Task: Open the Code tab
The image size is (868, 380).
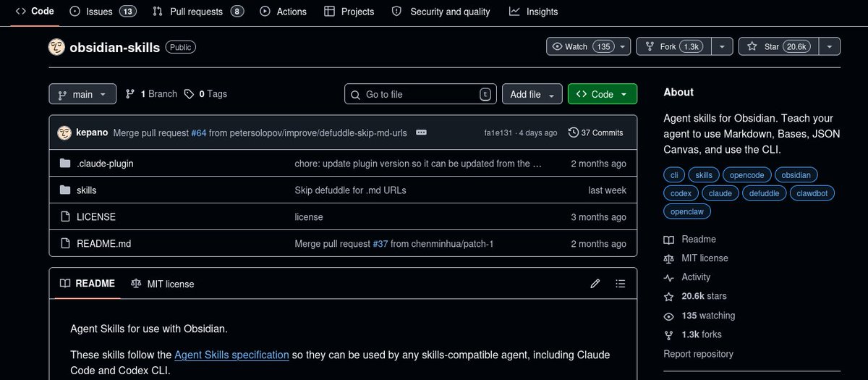Action: 35,12
